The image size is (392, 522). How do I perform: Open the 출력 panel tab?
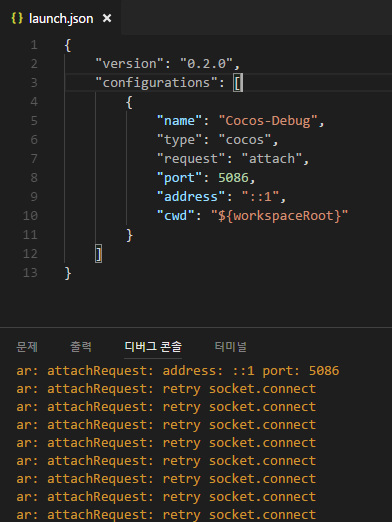point(81,347)
